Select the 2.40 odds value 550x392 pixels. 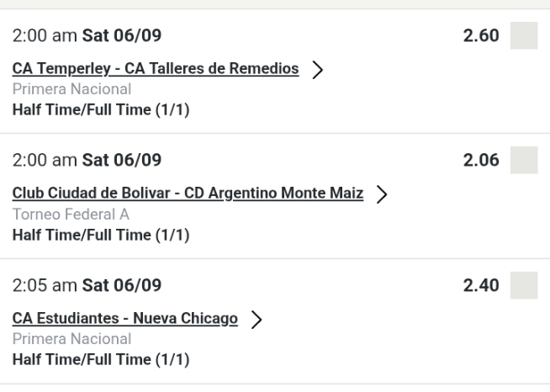coord(482,284)
